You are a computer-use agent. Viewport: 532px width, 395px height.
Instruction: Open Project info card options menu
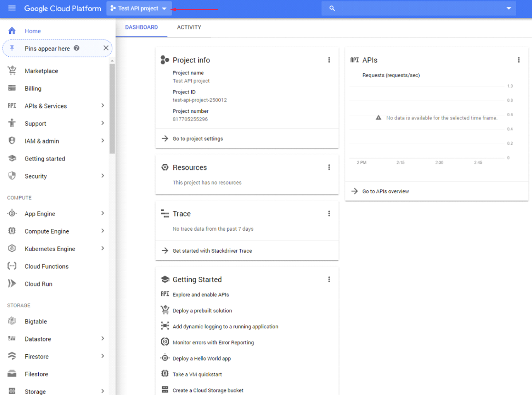pos(329,60)
